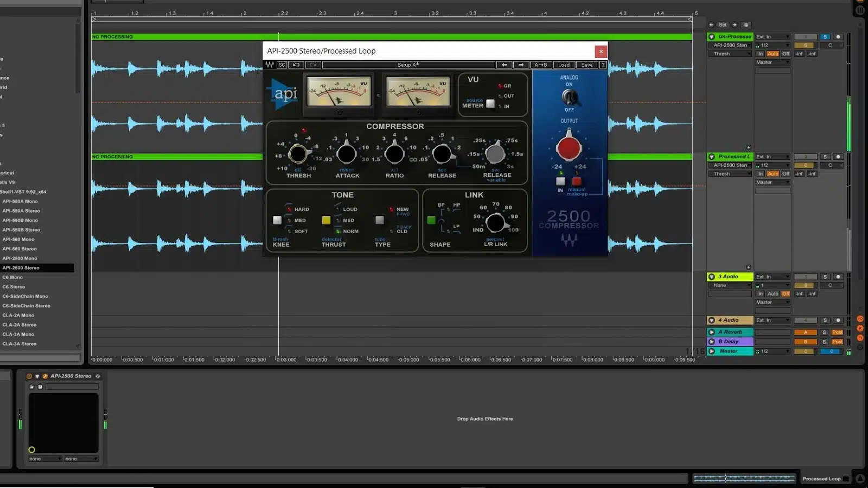
Task: Go to previous preset with left arrow
Action: [504, 65]
